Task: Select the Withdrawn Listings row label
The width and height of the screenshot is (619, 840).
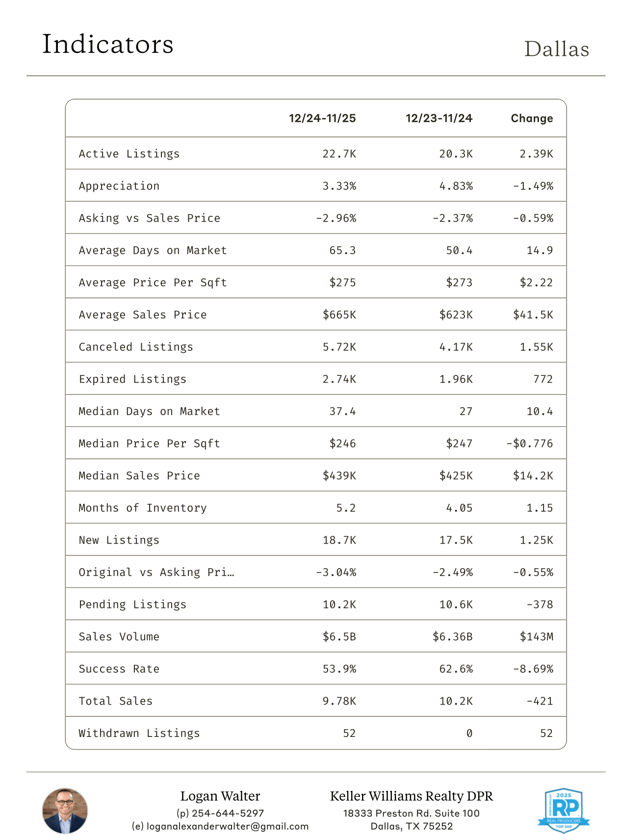Action: pyautogui.click(x=139, y=733)
